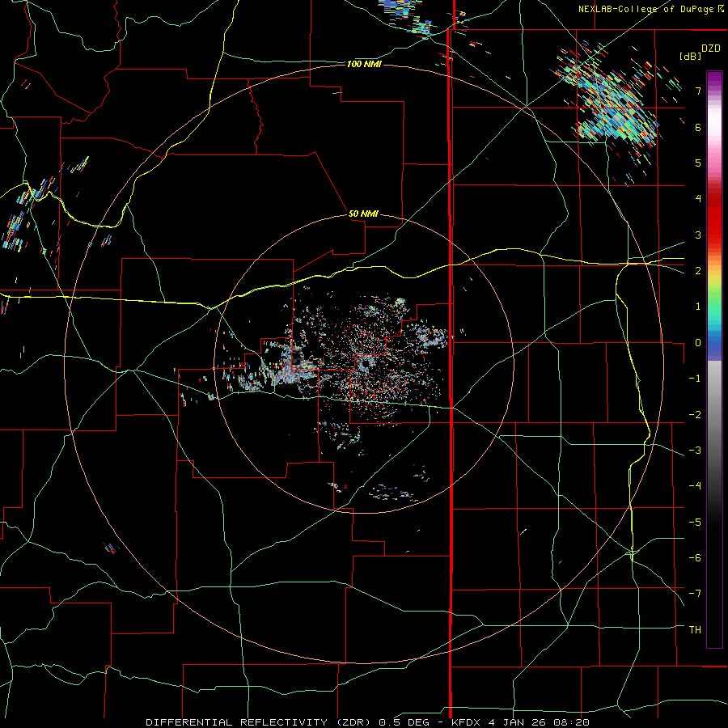Click the radar site at the rings' center
728x728 pixels.
(x=365, y=363)
